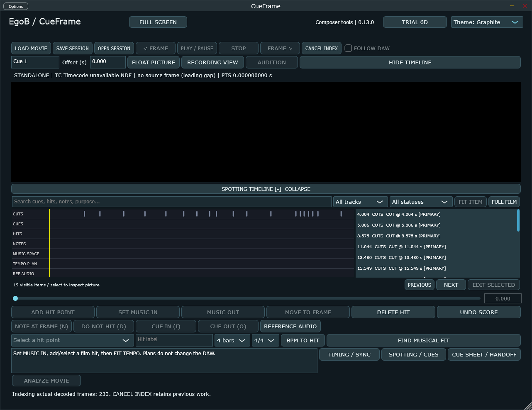The image size is (532, 410).
Task: Click MOVE TO FRAME
Action: (x=308, y=312)
